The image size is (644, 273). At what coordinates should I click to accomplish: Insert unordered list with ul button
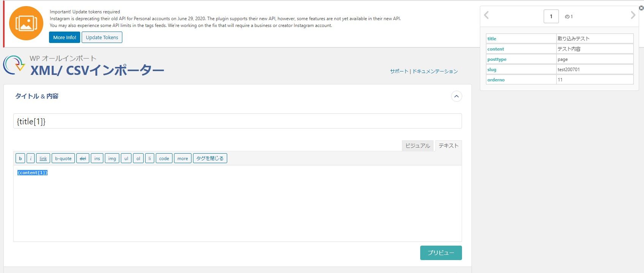point(126,158)
